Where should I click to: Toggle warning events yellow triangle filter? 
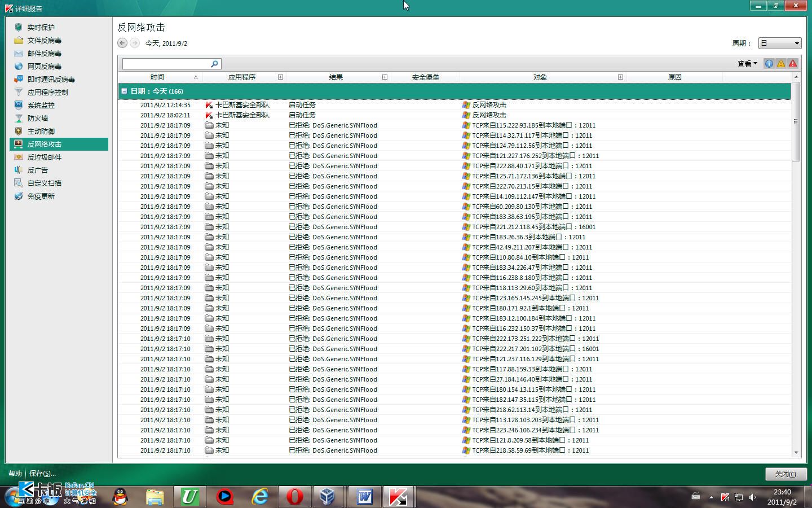(x=781, y=64)
